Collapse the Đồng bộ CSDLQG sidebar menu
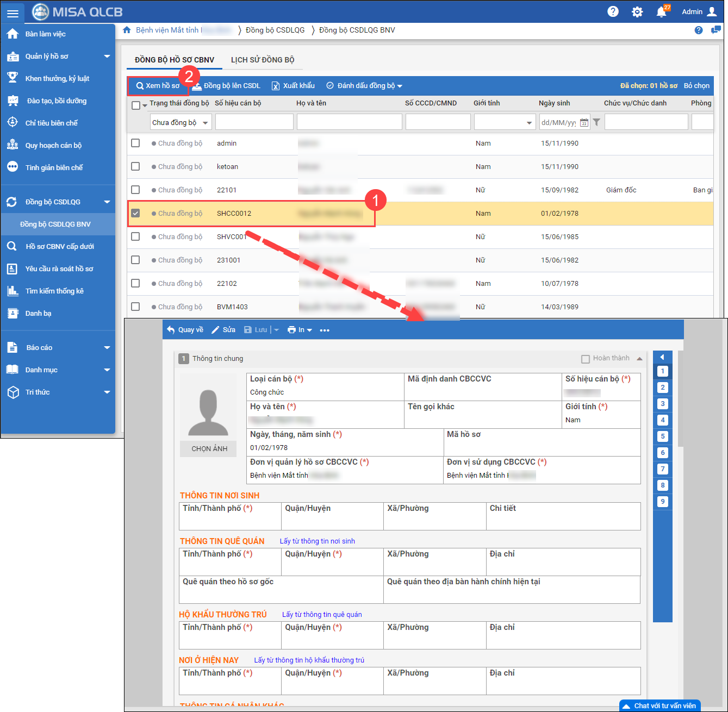The image size is (728, 712). (107, 202)
